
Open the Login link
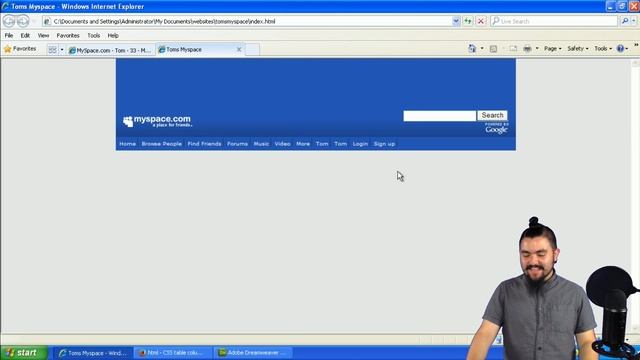tap(360, 144)
